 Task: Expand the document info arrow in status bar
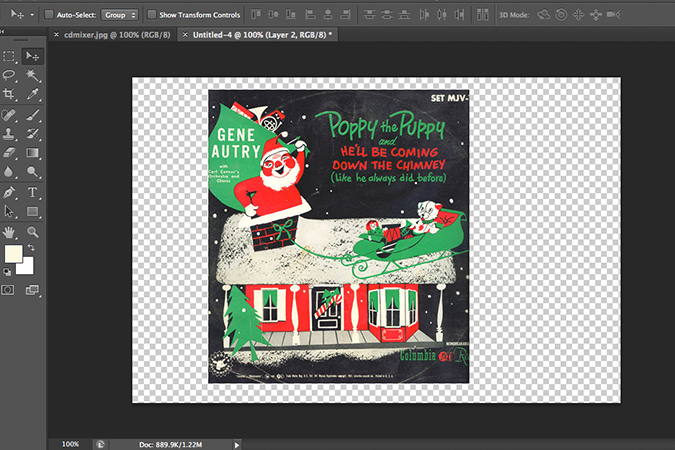pos(237,445)
